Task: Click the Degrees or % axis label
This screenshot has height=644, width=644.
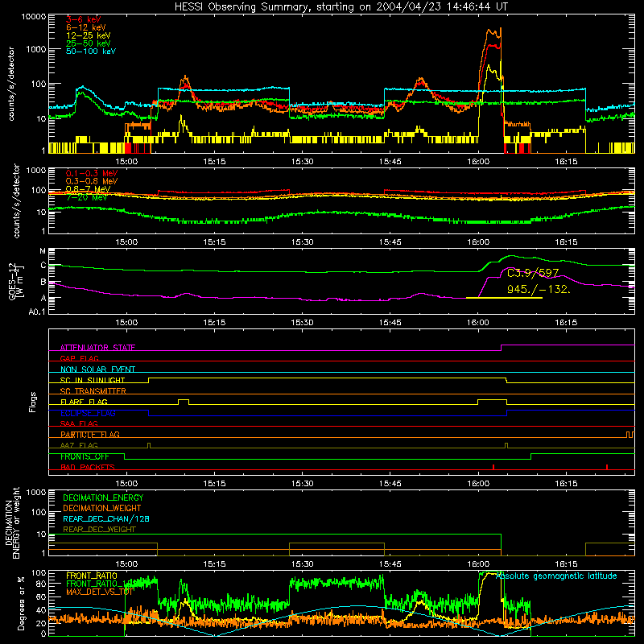Action: click(21, 603)
